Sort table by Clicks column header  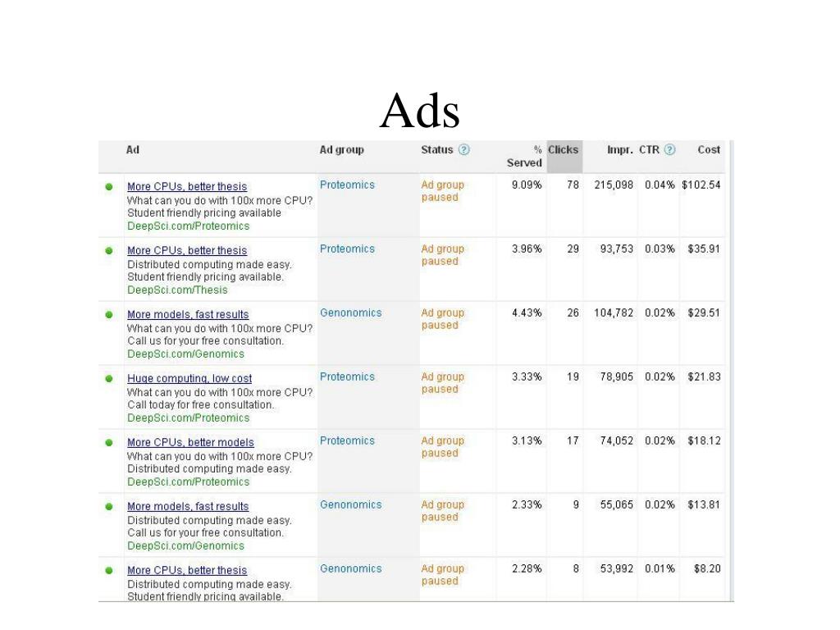pyautogui.click(x=563, y=150)
